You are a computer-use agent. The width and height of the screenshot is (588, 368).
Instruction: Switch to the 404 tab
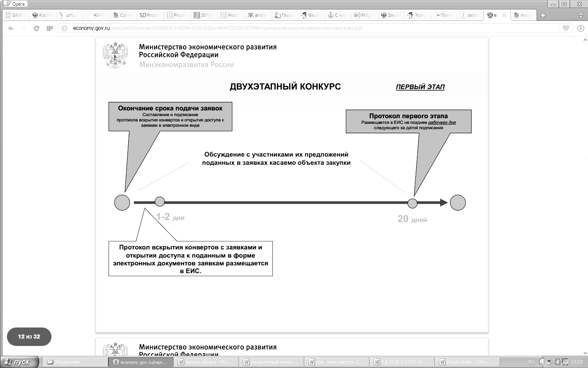click(x=96, y=15)
